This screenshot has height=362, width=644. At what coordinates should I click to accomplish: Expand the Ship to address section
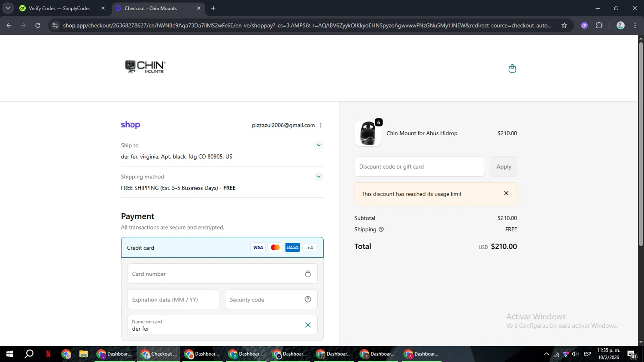[x=319, y=145]
